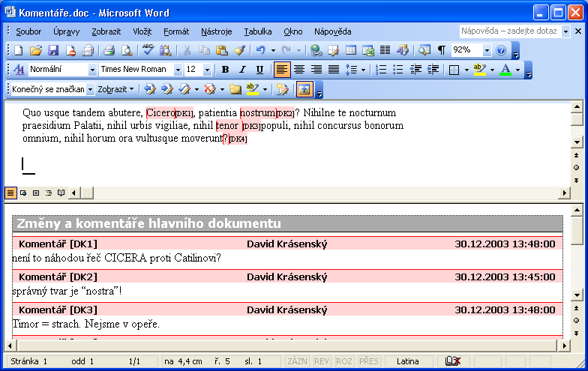Open Konečný se značkan display dropdown
Viewport: 588px width, 371px height.
click(x=90, y=89)
